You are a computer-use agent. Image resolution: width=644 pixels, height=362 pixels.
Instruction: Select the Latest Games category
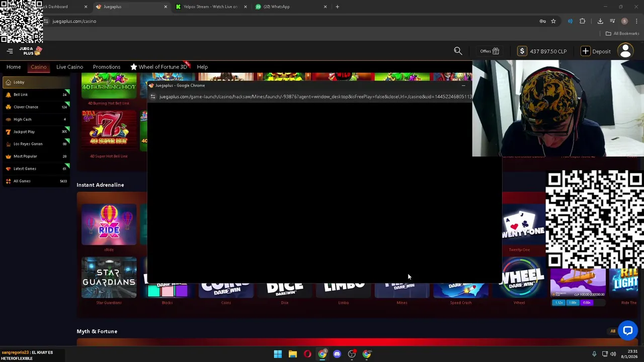36,168
